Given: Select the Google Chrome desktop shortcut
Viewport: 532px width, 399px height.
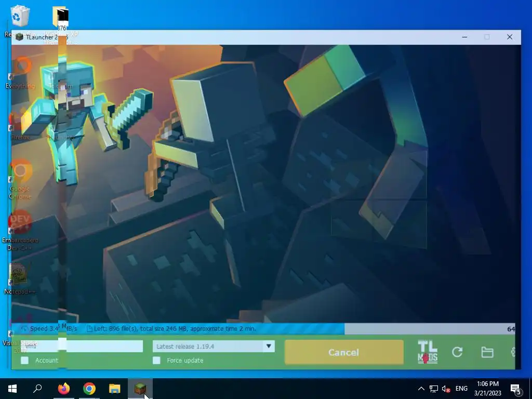Looking at the screenshot, I should (x=20, y=179).
